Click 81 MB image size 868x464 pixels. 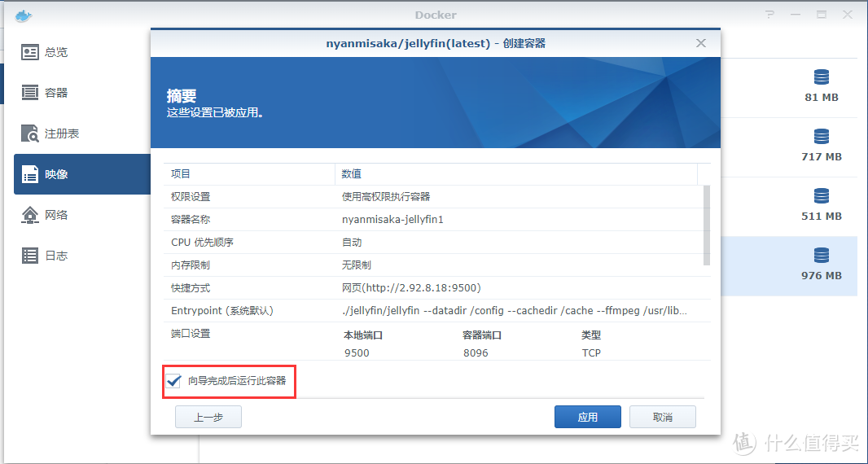(x=822, y=98)
